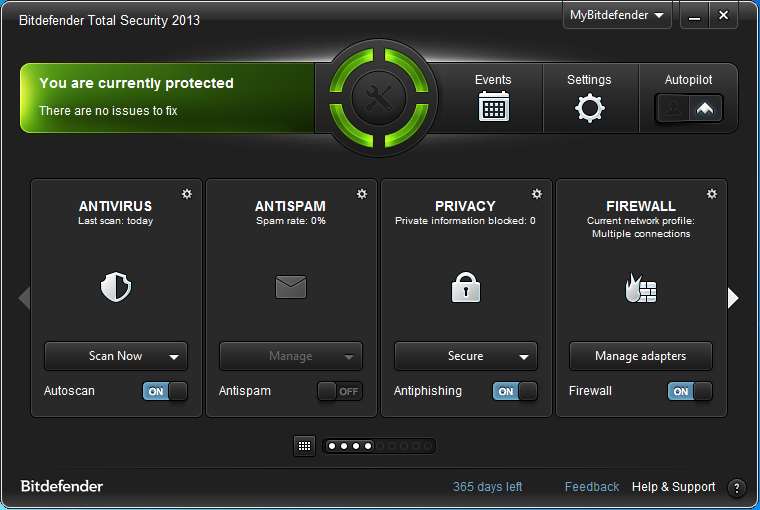
Task: Open Antivirus module settings gear
Action: click(x=187, y=194)
